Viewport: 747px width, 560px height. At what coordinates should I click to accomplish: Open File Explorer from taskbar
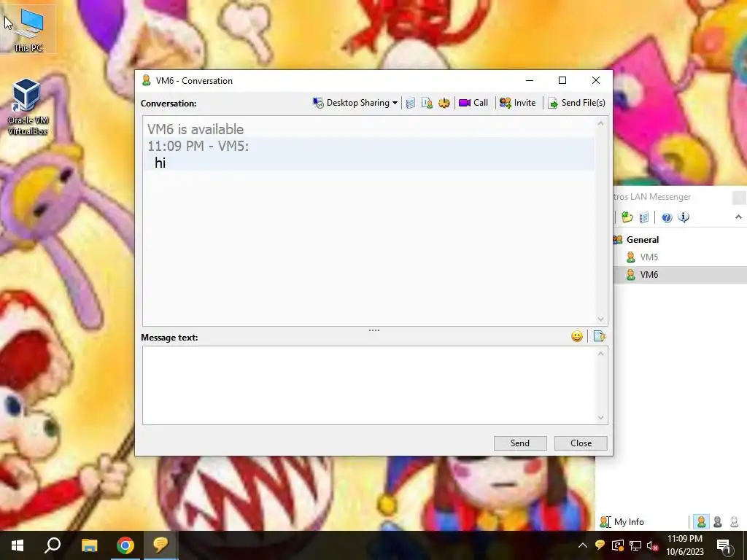click(x=89, y=545)
